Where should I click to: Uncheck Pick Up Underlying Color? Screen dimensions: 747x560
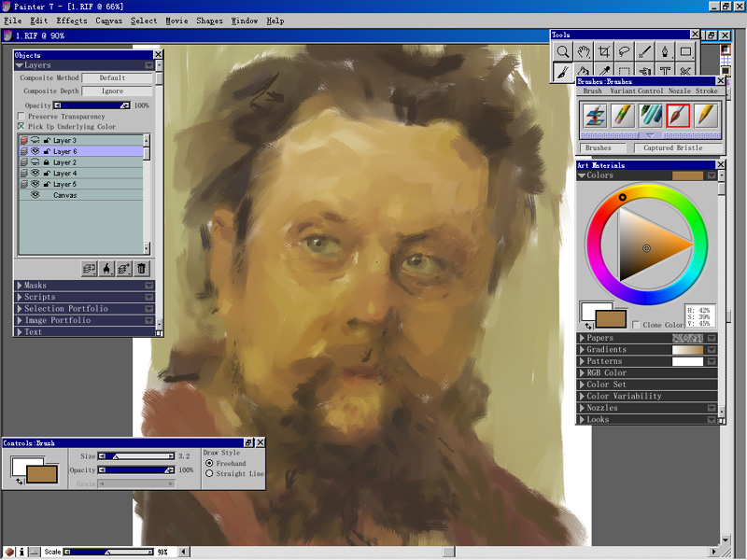click(21, 126)
